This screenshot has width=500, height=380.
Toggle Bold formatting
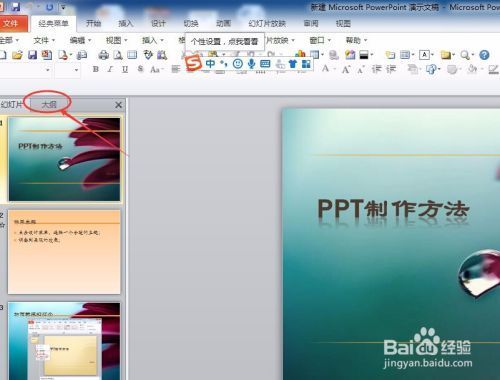click(x=96, y=69)
